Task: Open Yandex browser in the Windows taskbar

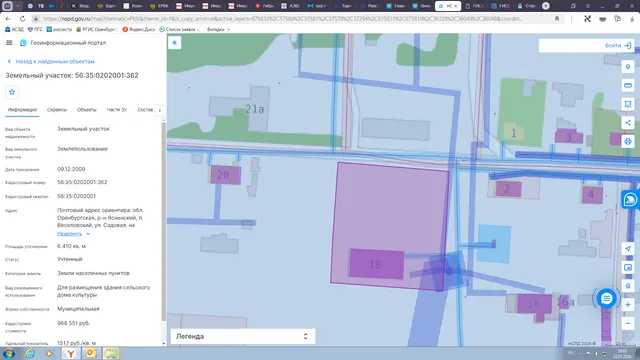Action: 71,353
